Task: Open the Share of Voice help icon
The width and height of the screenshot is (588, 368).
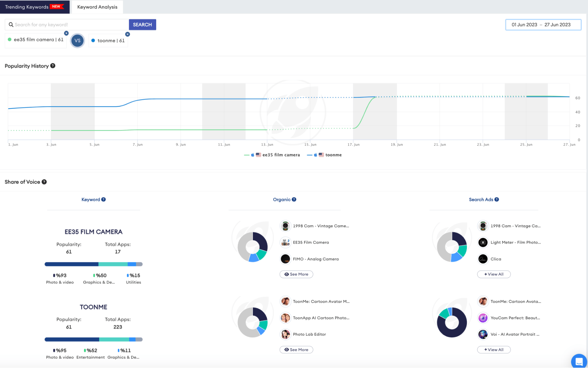Action: [44, 182]
